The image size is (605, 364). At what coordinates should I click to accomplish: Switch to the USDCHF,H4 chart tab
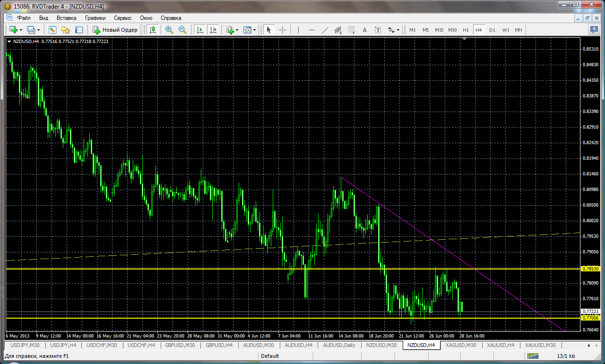click(141, 345)
